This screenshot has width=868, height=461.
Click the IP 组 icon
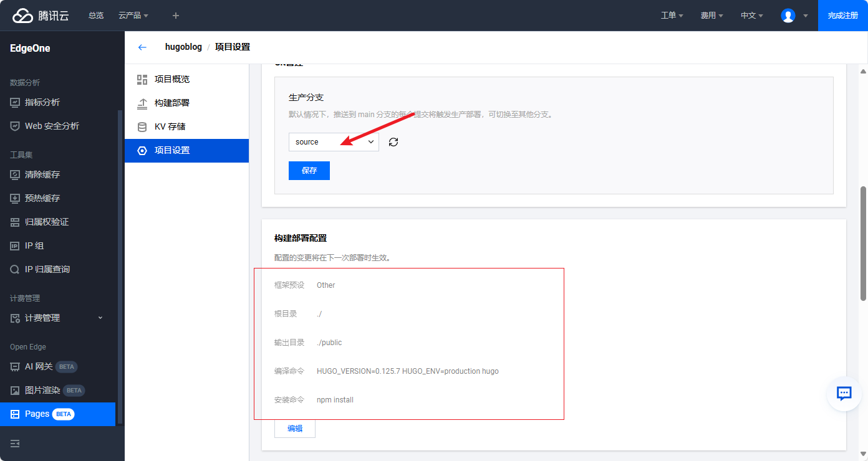tap(15, 245)
